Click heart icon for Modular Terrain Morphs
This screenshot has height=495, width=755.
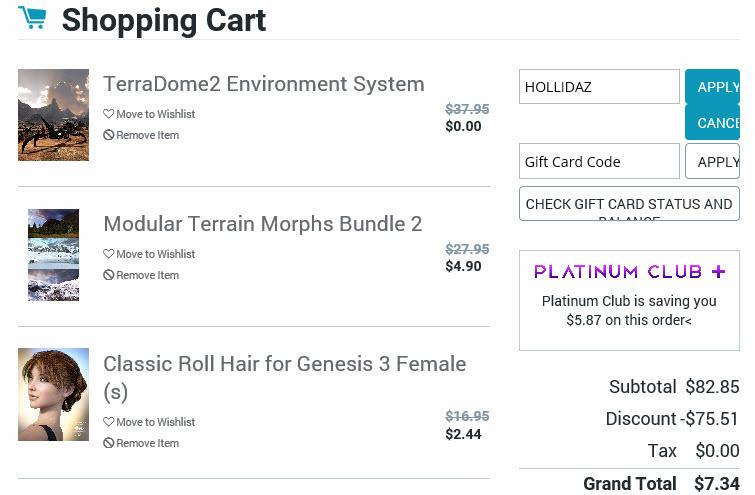coord(109,254)
